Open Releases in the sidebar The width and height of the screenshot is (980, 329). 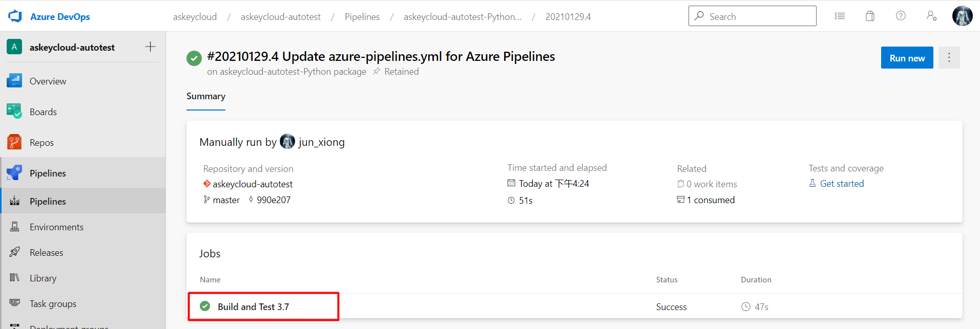(x=46, y=253)
